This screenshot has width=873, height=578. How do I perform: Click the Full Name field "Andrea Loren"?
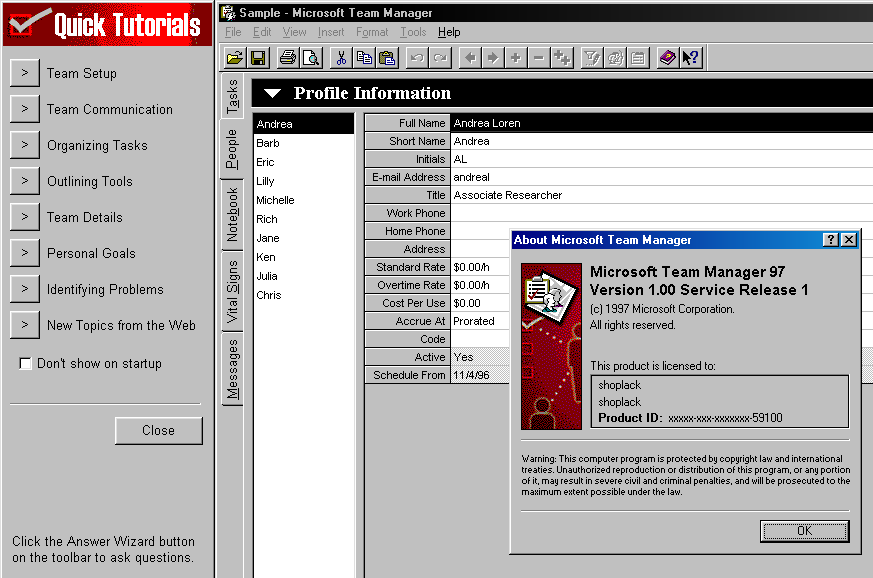661,123
